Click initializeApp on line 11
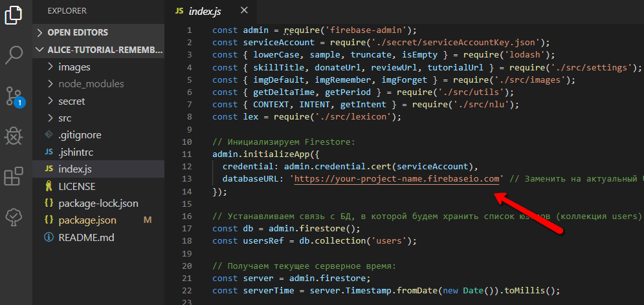 (x=276, y=154)
